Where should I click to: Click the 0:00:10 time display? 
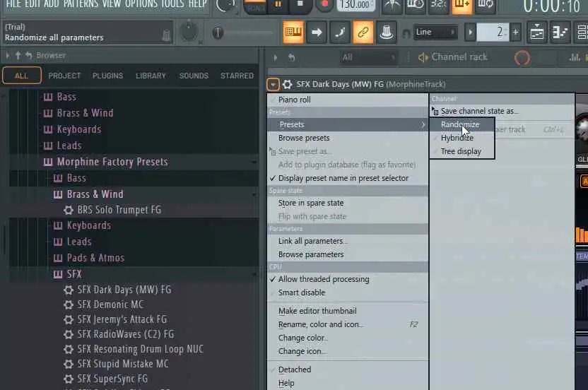pyautogui.click(x=552, y=6)
